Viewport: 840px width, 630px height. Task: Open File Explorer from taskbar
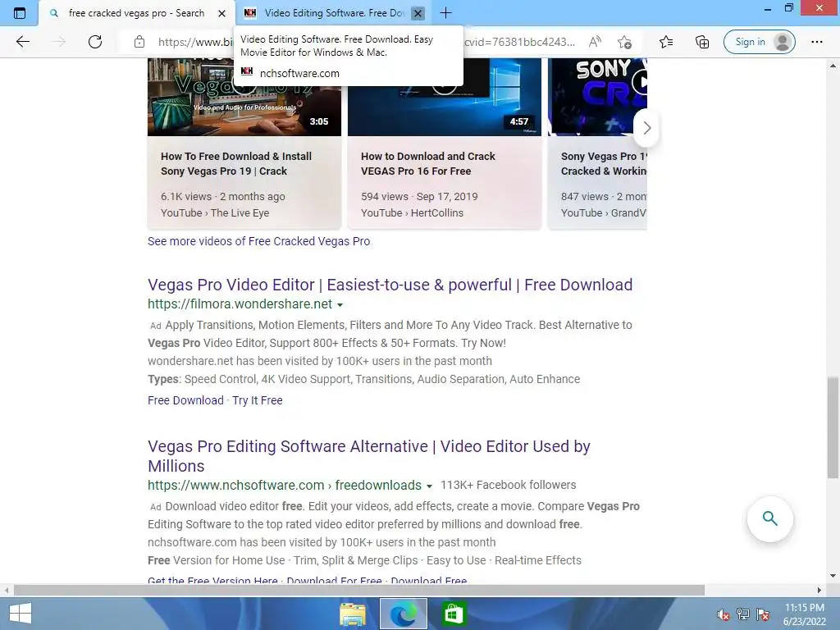point(353,614)
